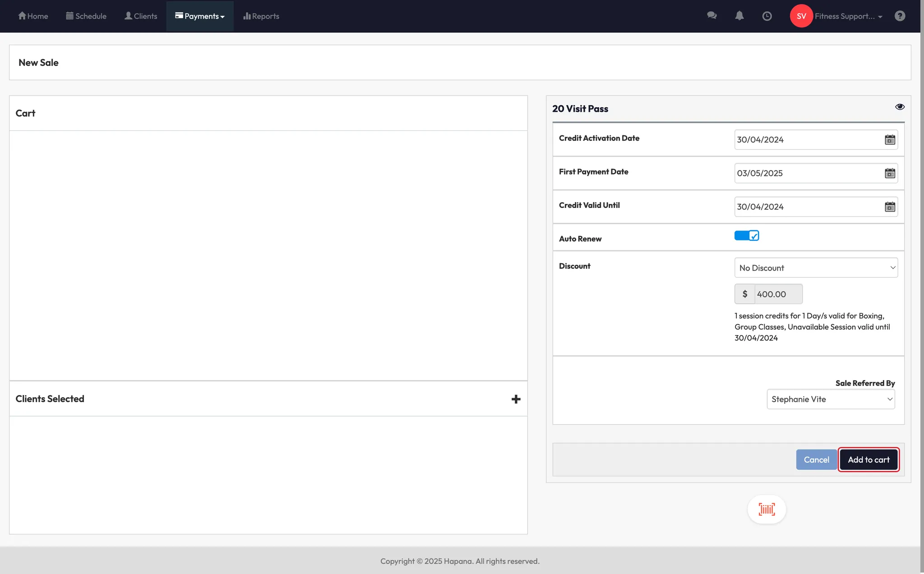This screenshot has height=574, width=924.
Task: Click the notifications bell icon
Action: [739, 16]
